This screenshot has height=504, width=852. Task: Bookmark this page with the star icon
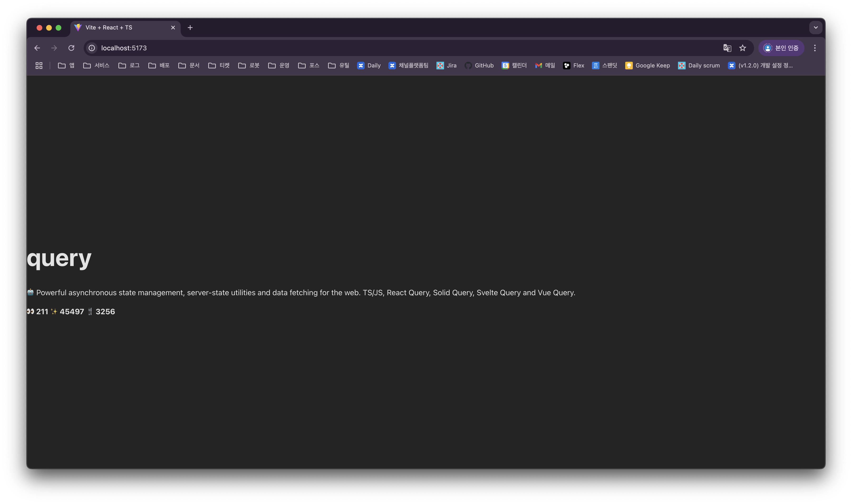pos(743,48)
